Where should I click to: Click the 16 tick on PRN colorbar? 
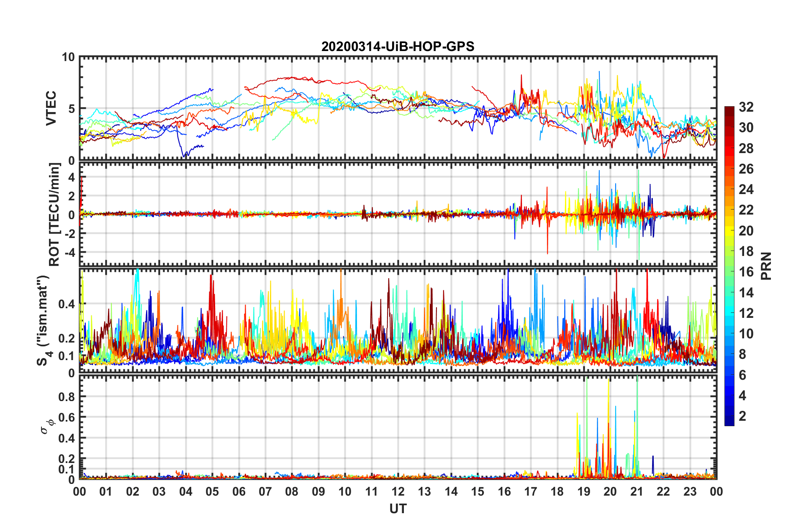point(746,272)
